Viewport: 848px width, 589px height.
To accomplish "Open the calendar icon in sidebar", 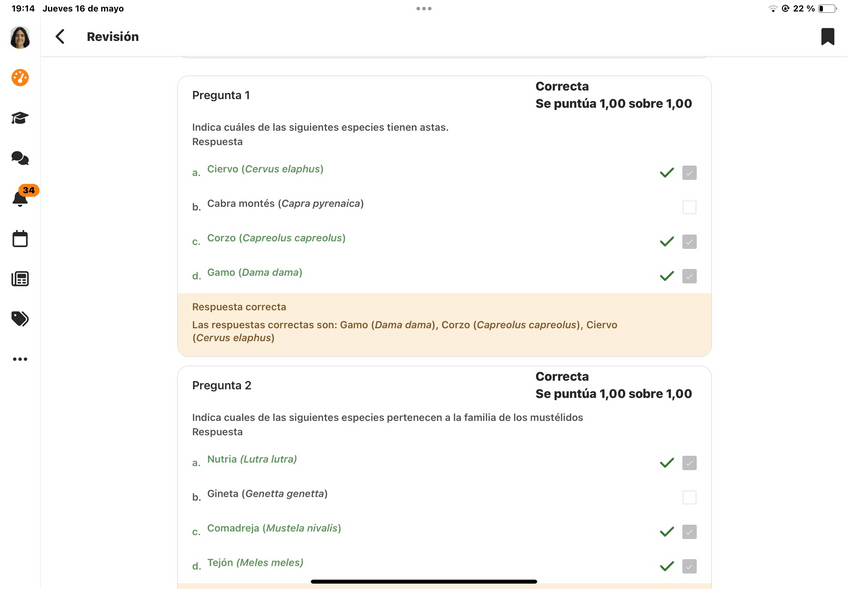I will pos(20,239).
